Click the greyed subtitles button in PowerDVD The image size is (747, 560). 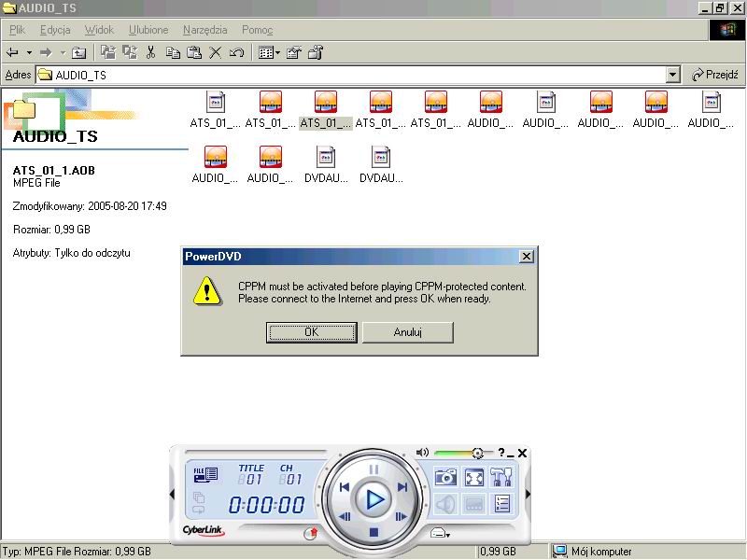click(x=474, y=504)
